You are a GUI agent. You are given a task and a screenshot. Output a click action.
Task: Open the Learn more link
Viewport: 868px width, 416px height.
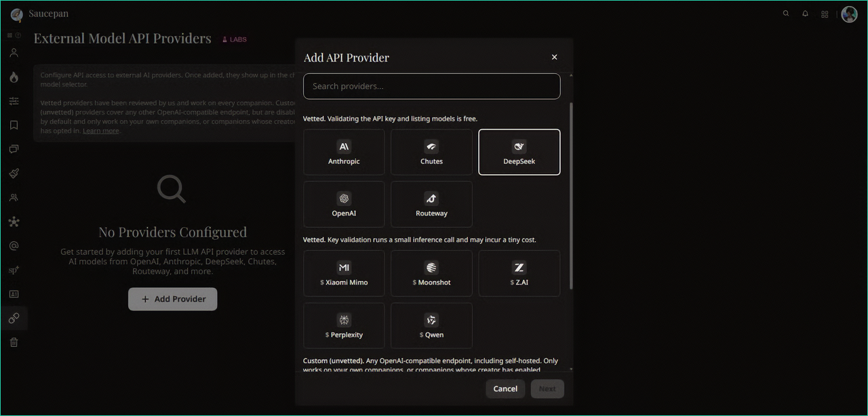click(x=100, y=131)
